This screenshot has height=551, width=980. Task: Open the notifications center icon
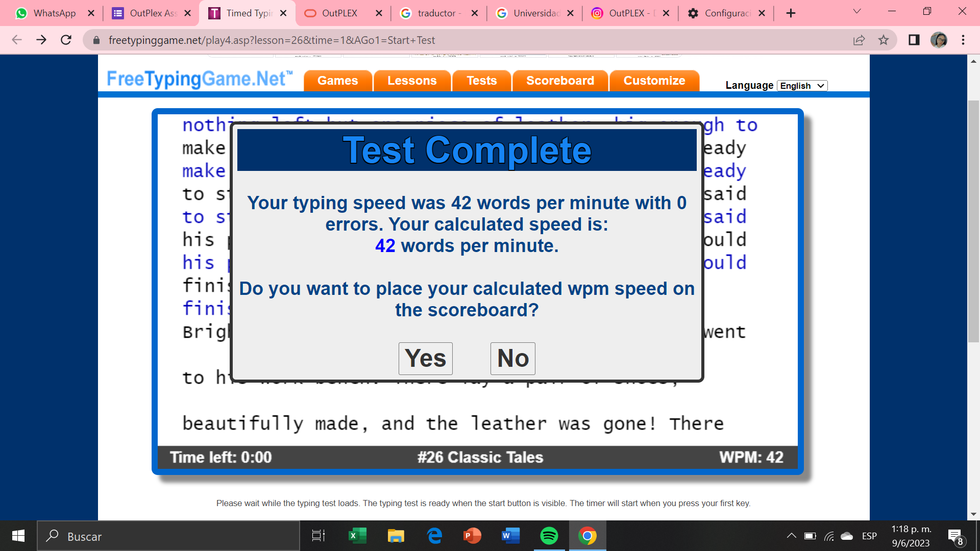(955, 537)
